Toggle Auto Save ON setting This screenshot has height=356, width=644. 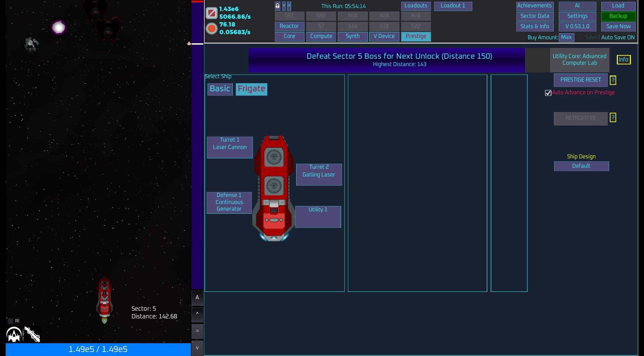point(618,37)
